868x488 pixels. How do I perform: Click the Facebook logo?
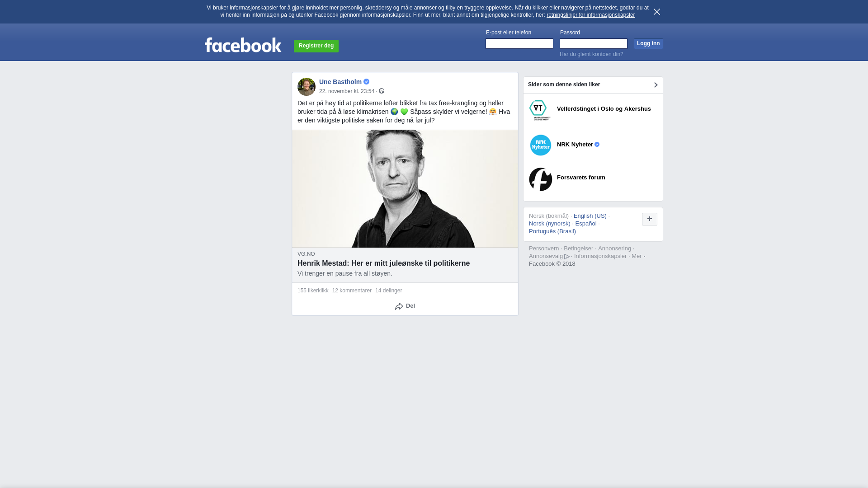pos(243,45)
